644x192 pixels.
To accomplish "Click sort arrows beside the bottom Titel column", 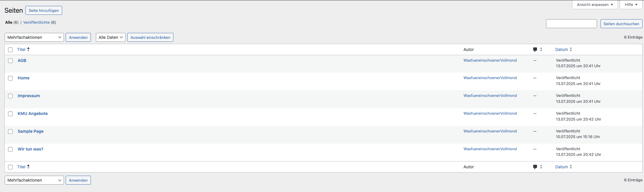I will (28, 167).
